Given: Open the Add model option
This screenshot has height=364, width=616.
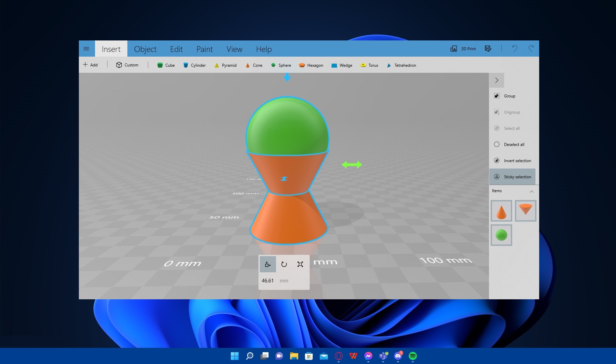Looking at the screenshot, I should [x=90, y=65].
